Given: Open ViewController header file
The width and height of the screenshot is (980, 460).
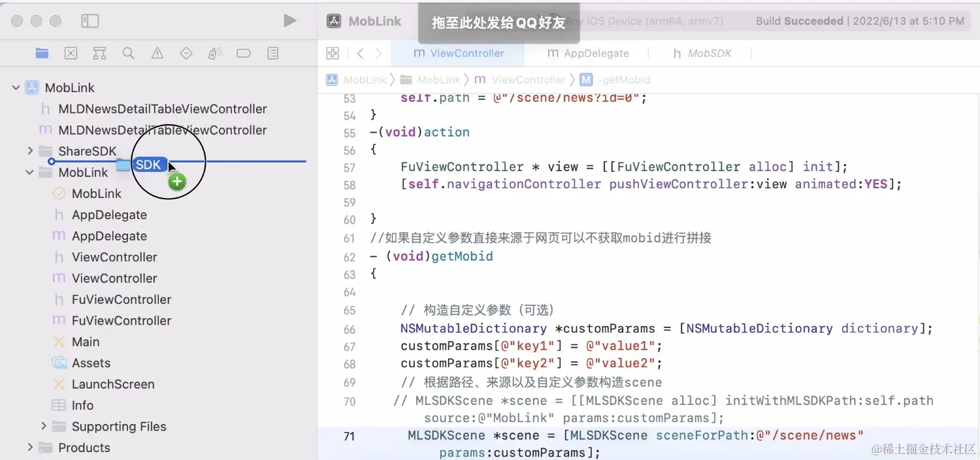Looking at the screenshot, I should tap(105, 257).
